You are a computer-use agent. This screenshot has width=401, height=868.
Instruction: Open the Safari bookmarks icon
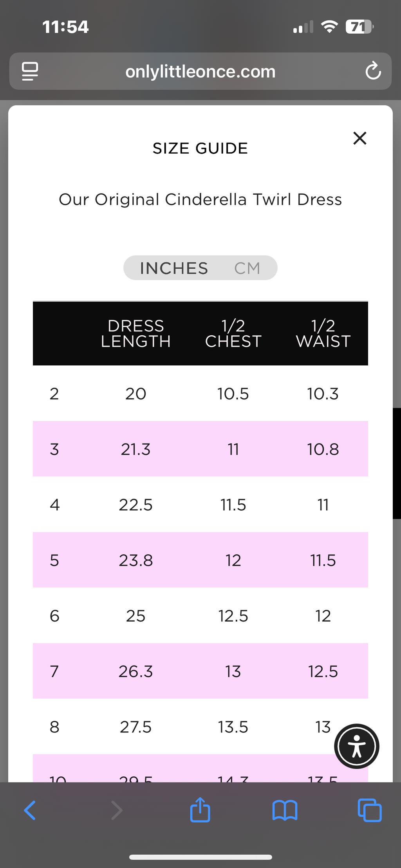pos(285,810)
